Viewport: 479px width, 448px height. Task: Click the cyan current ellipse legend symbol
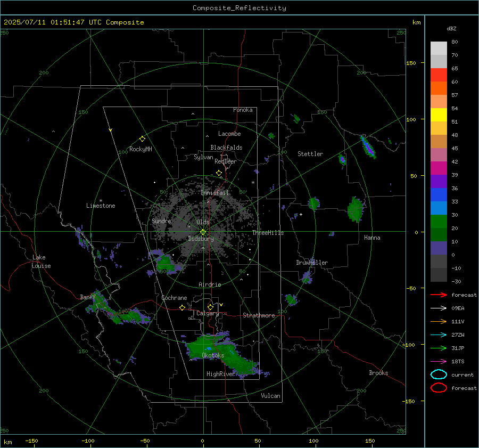439,374
